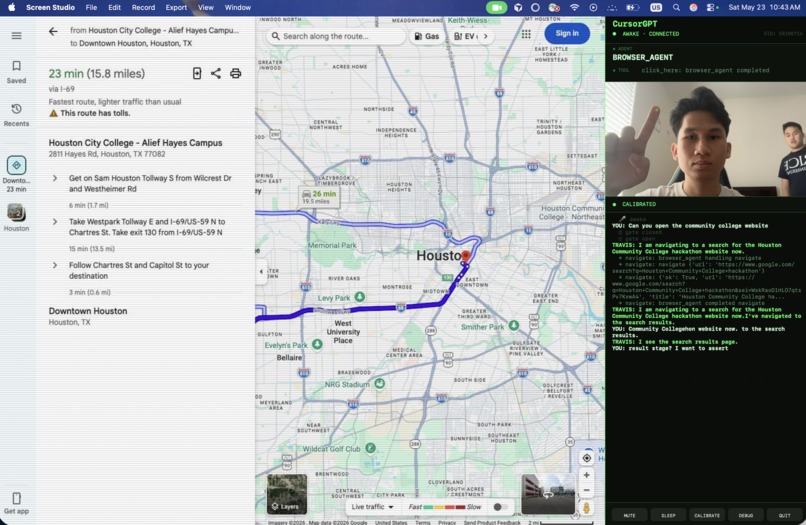Open the Live traffic dropdown

pyautogui.click(x=372, y=507)
